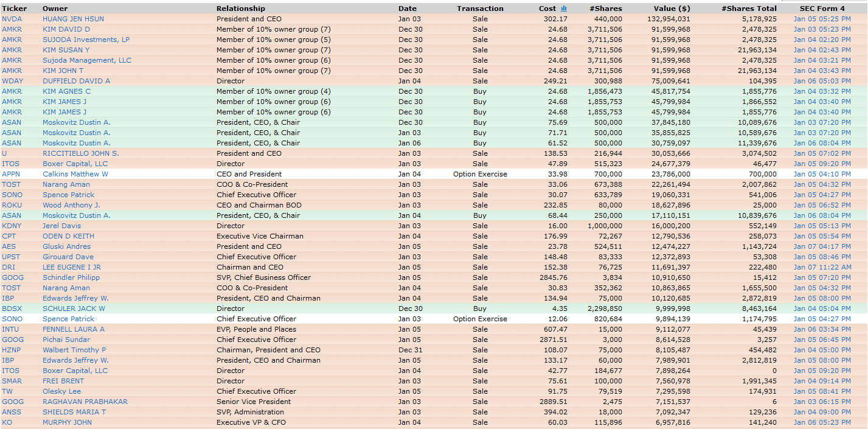Open owner Jerel Davis link

coord(61,226)
